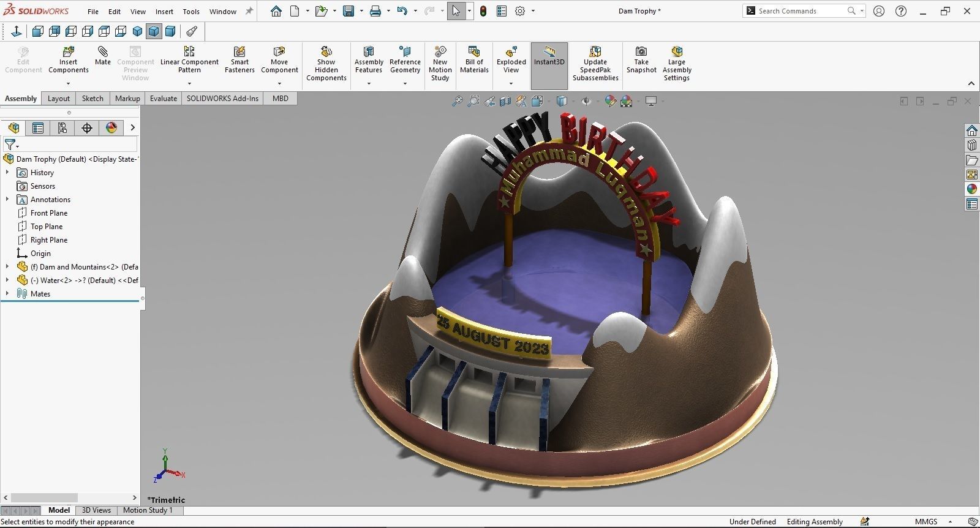Click the Home icon in title bar
This screenshot has width=980, height=528.
pos(276,11)
